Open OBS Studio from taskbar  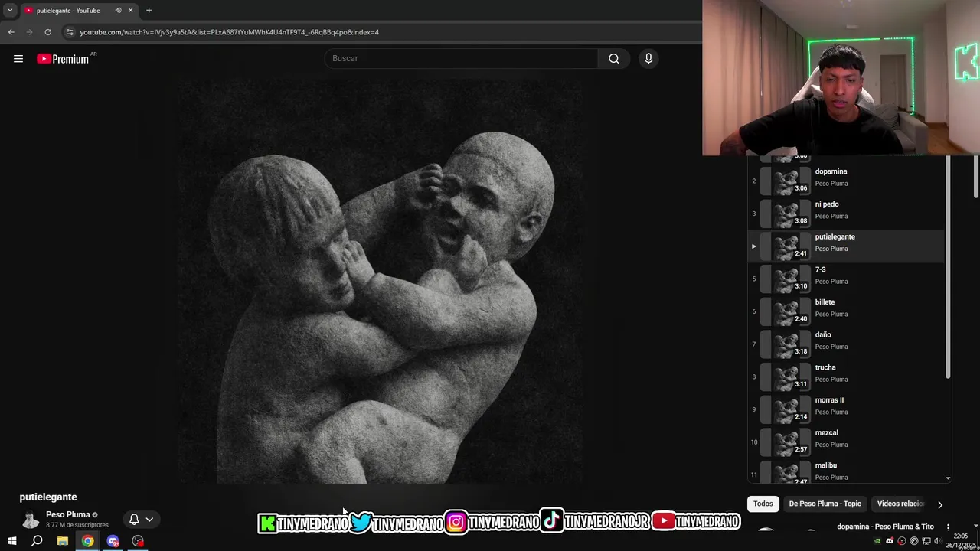[x=138, y=541]
